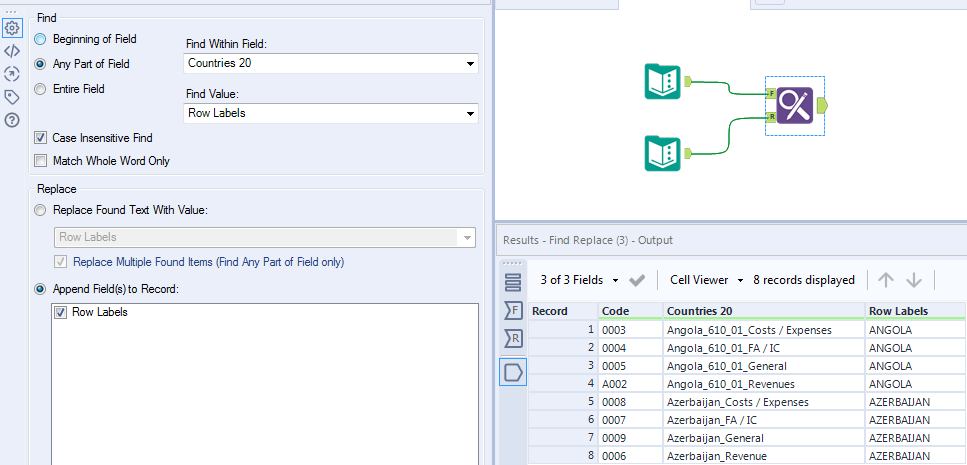Open the Annotation tag icon
The width and height of the screenshot is (967, 465).
click(x=12, y=97)
